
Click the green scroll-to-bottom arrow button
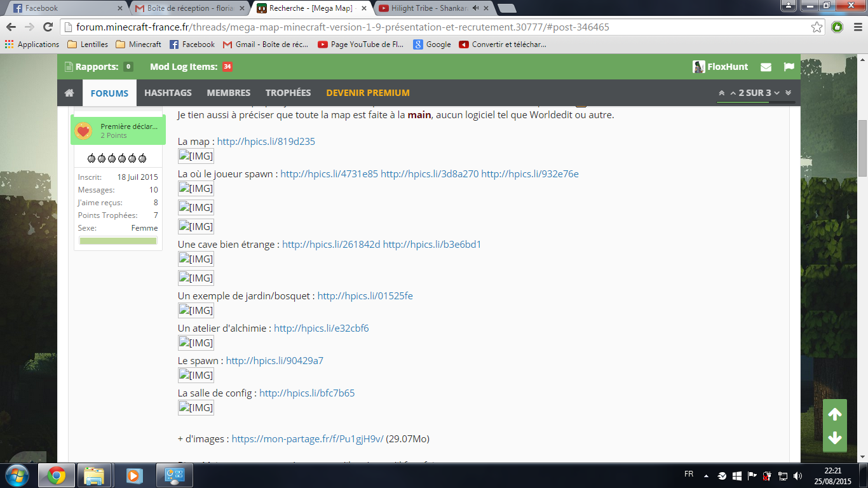pos(834,438)
